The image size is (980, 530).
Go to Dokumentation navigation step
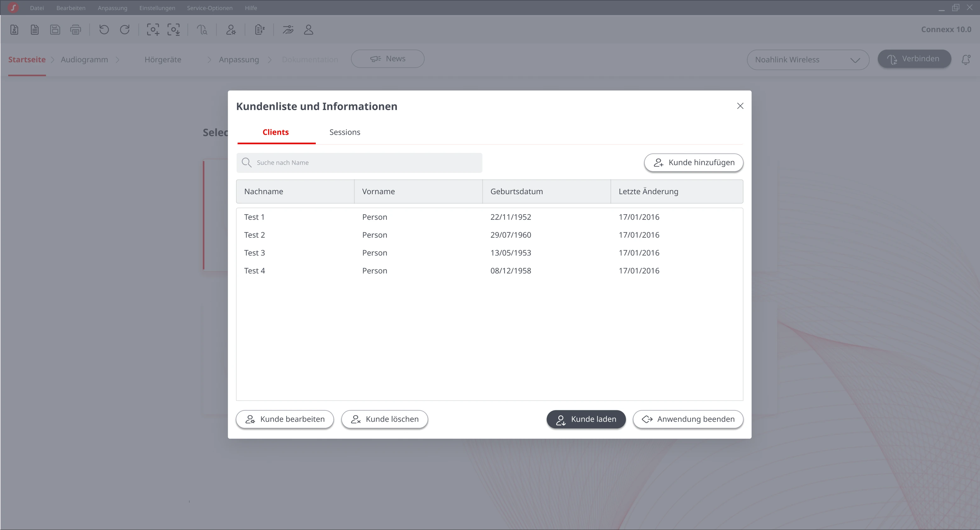310,59
